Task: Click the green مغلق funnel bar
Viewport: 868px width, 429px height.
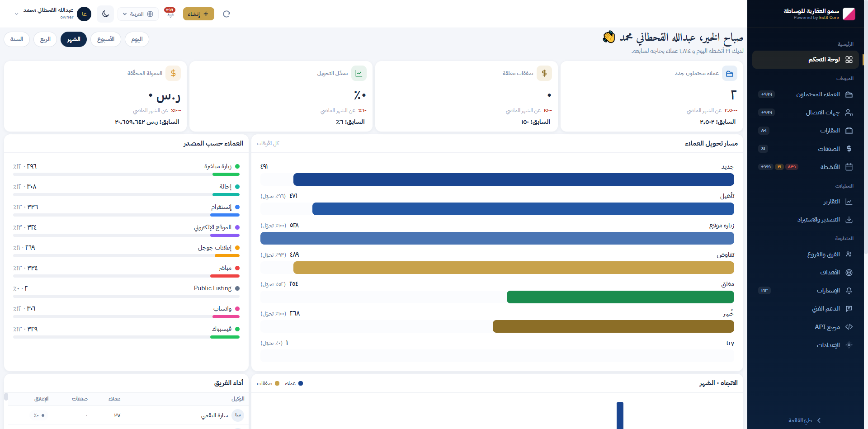Action: [x=620, y=297]
